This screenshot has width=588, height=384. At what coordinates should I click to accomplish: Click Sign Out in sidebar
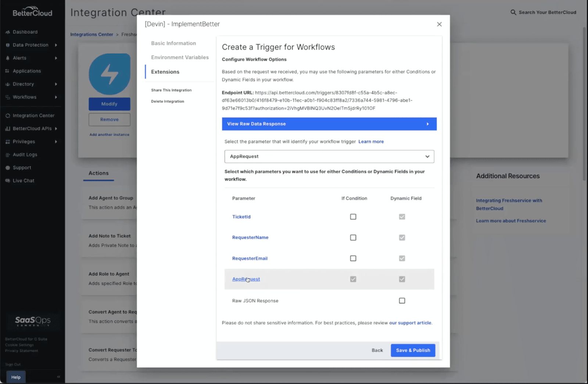13,365
